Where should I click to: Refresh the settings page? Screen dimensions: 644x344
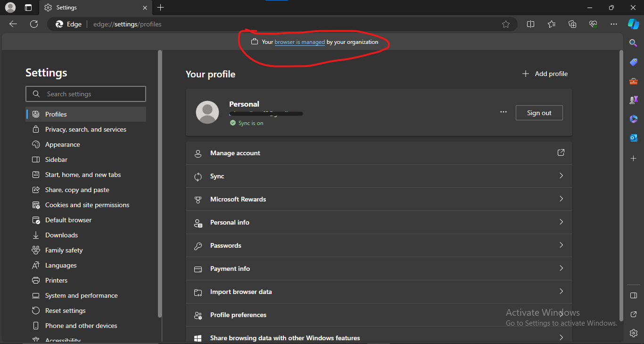pyautogui.click(x=34, y=24)
